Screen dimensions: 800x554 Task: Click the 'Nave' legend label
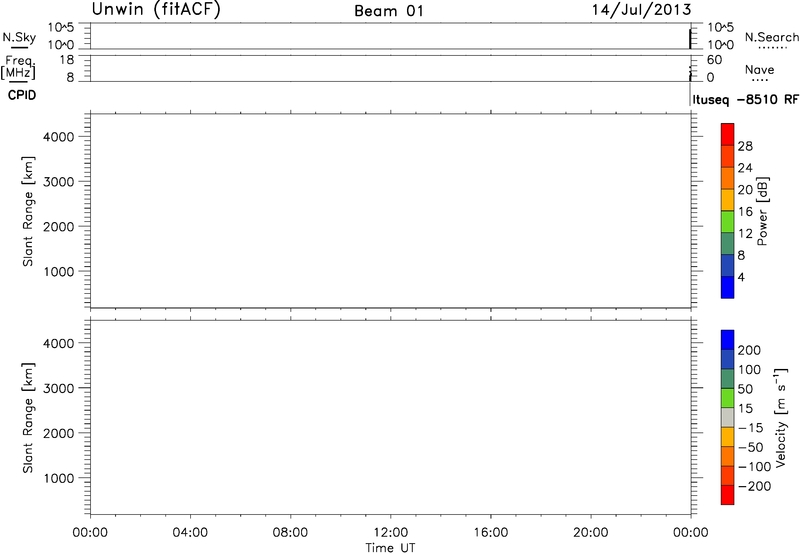click(x=759, y=69)
